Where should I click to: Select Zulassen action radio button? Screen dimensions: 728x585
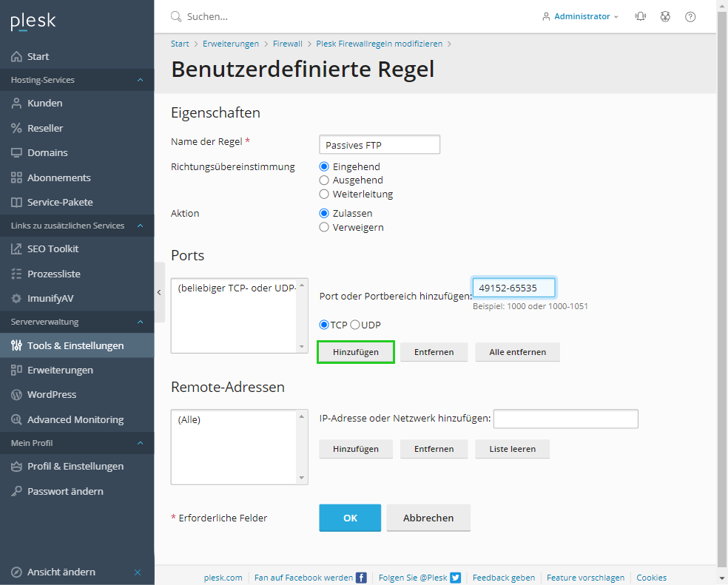coord(324,214)
